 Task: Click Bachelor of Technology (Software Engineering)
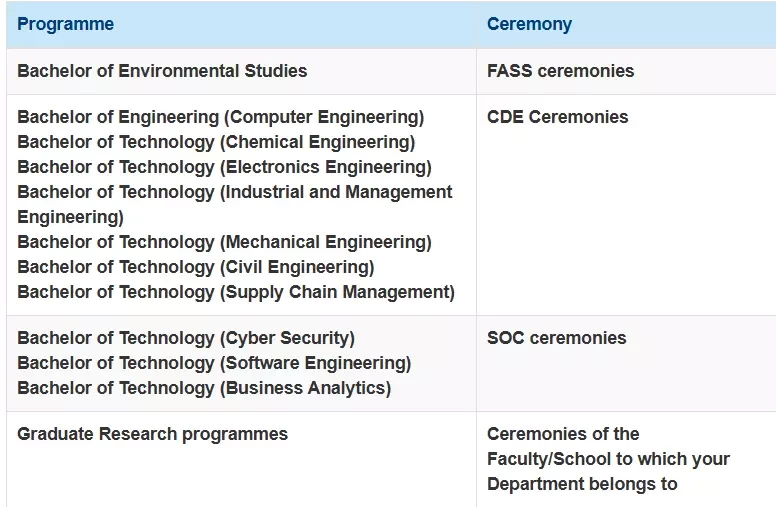[214, 363]
